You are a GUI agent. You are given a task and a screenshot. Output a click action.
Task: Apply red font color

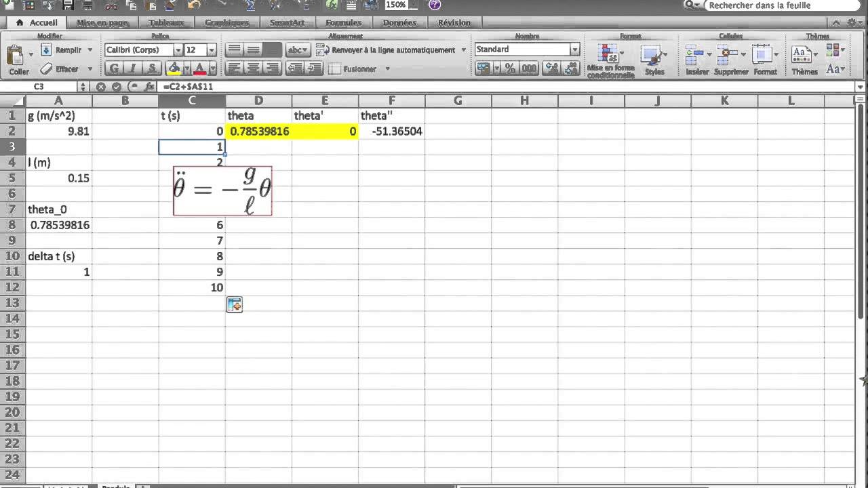(200, 68)
